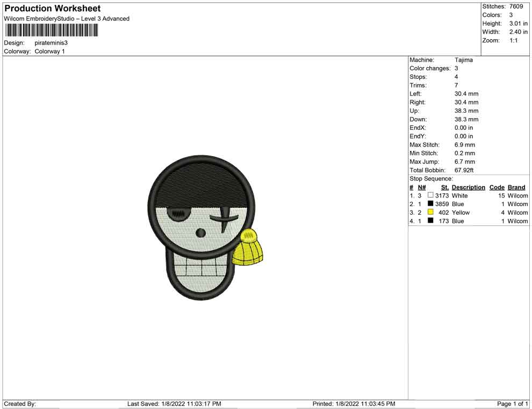Screen dimensions: 532x409
Task: Click the Max Jump value '6.7 mm'
Action: tap(465, 162)
